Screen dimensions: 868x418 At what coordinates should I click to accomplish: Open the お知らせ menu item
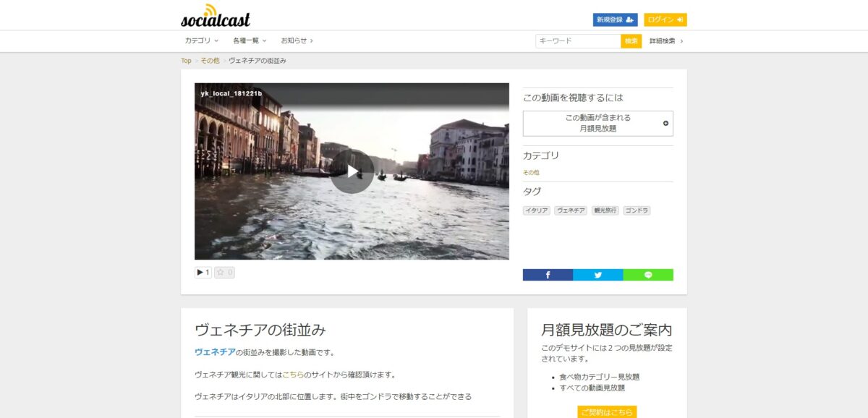[x=297, y=40]
